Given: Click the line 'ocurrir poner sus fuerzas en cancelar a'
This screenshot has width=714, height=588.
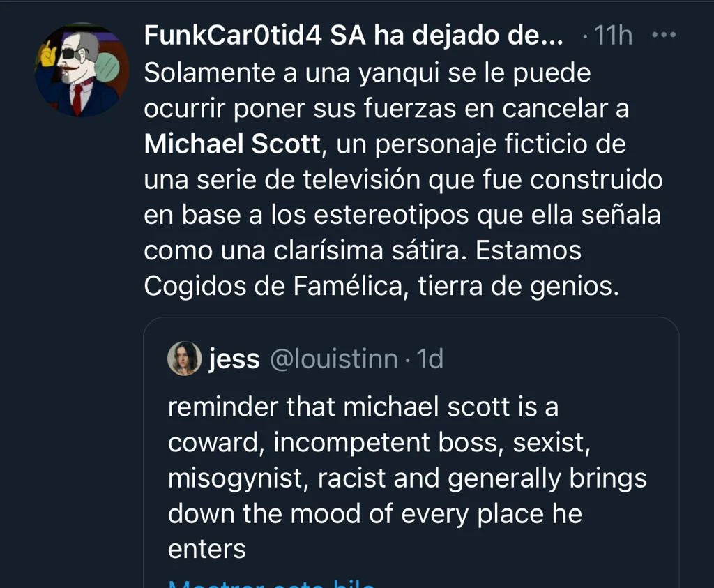Looking at the screenshot, I should click(x=386, y=109).
